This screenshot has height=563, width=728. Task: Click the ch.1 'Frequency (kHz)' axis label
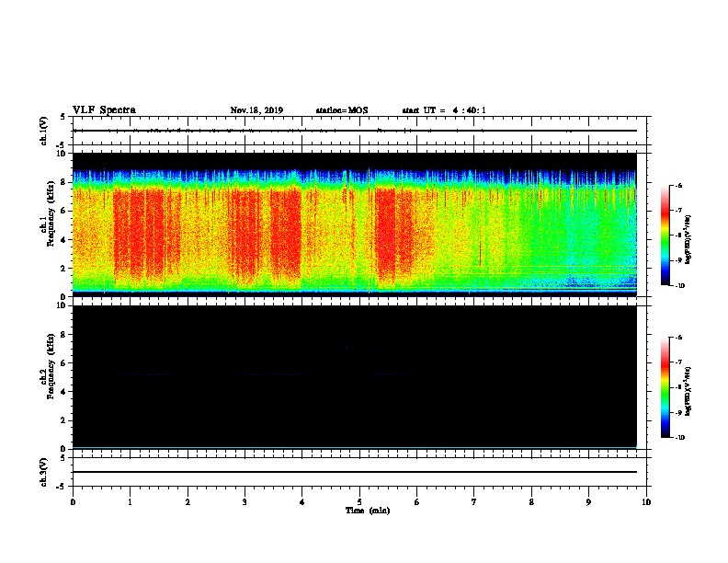click(51, 214)
